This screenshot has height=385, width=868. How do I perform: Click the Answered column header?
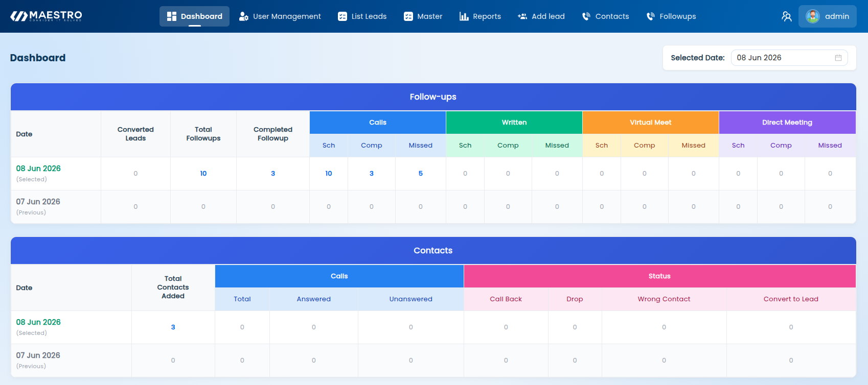click(x=314, y=299)
